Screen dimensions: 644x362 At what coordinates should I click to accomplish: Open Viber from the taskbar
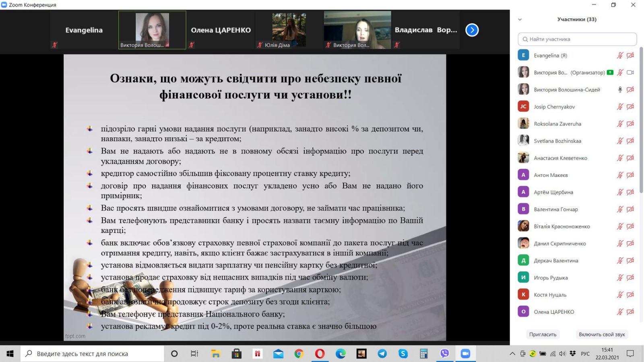444,354
